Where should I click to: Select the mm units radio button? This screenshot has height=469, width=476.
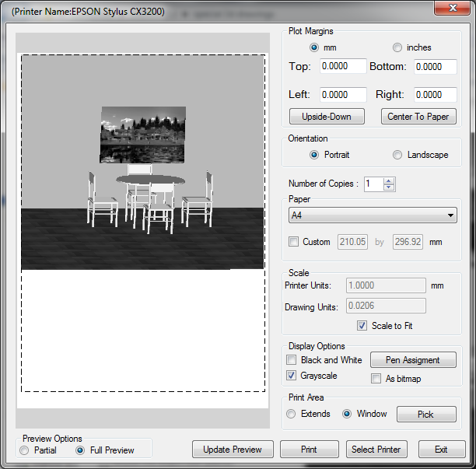click(314, 47)
